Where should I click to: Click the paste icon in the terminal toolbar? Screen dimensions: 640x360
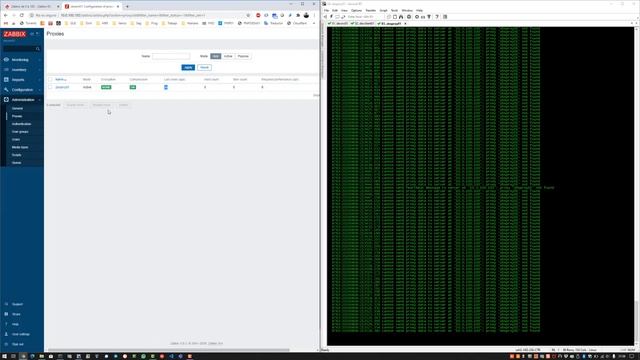click(395, 17)
